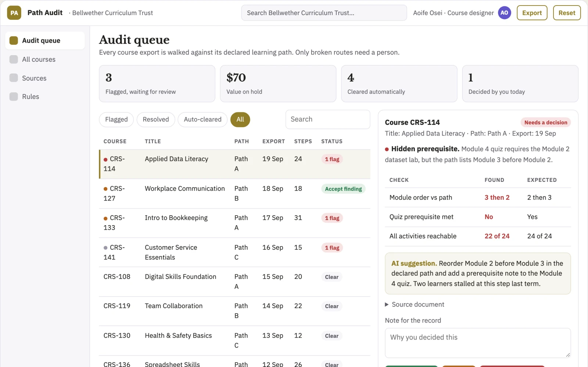This screenshot has height=367, width=588.
Task: Select the Health & Safety Basics title
Action: (x=178, y=335)
